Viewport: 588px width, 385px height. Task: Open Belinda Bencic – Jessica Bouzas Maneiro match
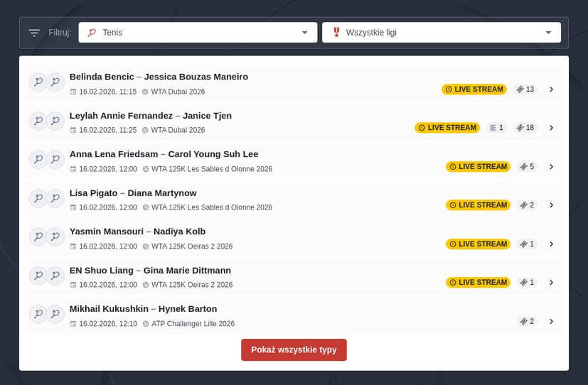pos(159,77)
